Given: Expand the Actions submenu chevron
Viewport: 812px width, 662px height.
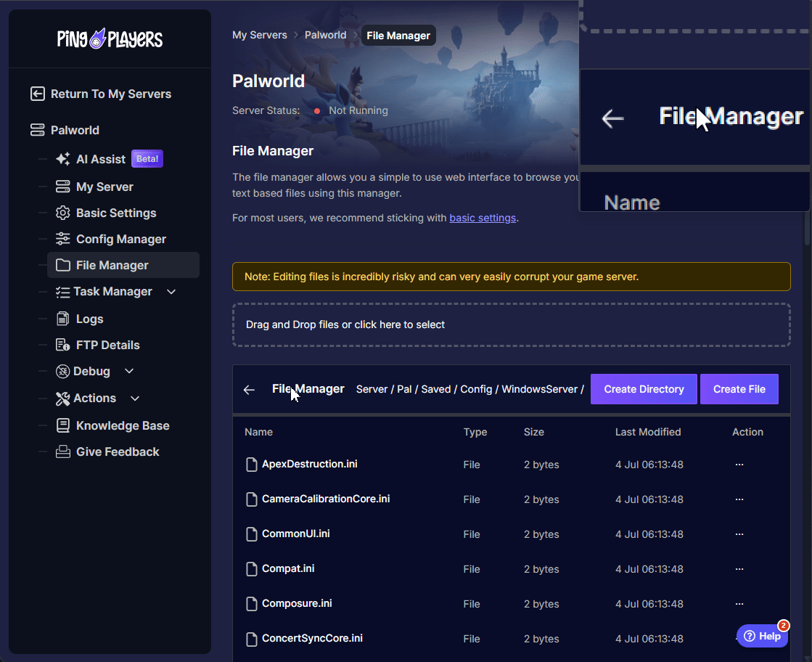Looking at the screenshot, I should [135, 399].
